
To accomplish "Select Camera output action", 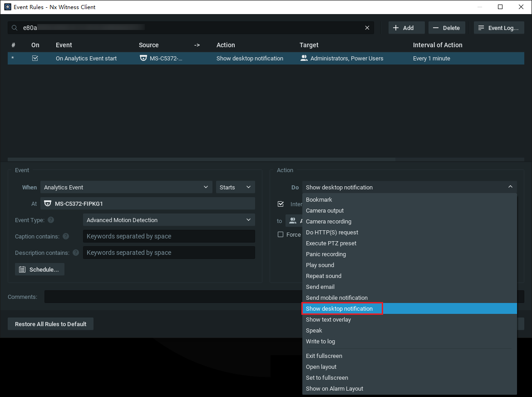I will point(409,211).
